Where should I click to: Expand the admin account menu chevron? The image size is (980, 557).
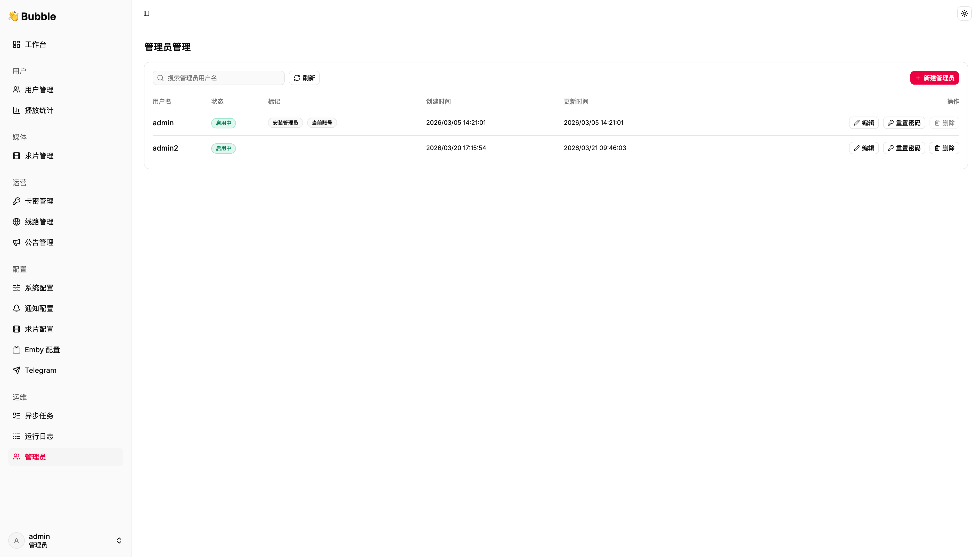click(x=119, y=540)
